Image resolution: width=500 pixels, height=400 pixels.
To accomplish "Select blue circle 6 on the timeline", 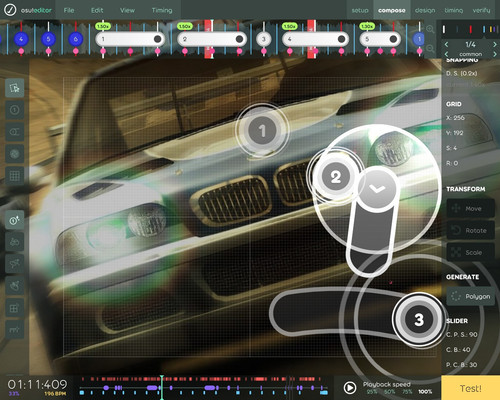I will tap(76, 39).
